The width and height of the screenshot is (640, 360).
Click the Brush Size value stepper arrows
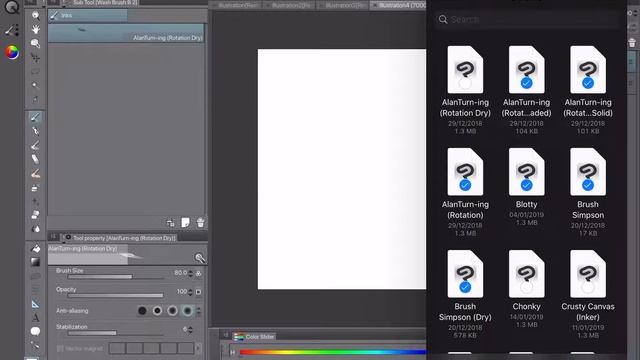click(x=191, y=273)
